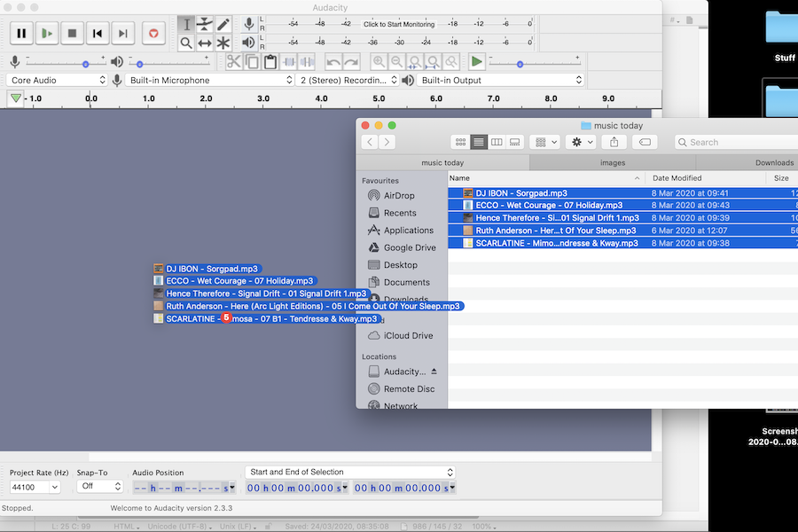Click the Copy icon in edit toolbar

pos(252,62)
